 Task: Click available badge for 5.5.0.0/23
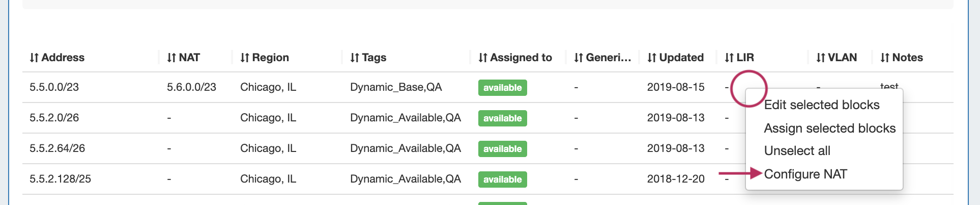click(502, 88)
